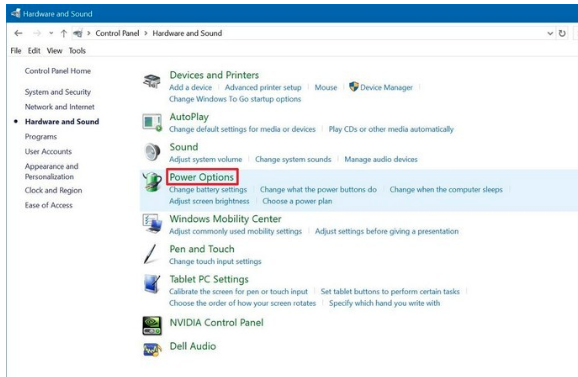Open the Edit menu
578x377 pixels.
(34, 51)
